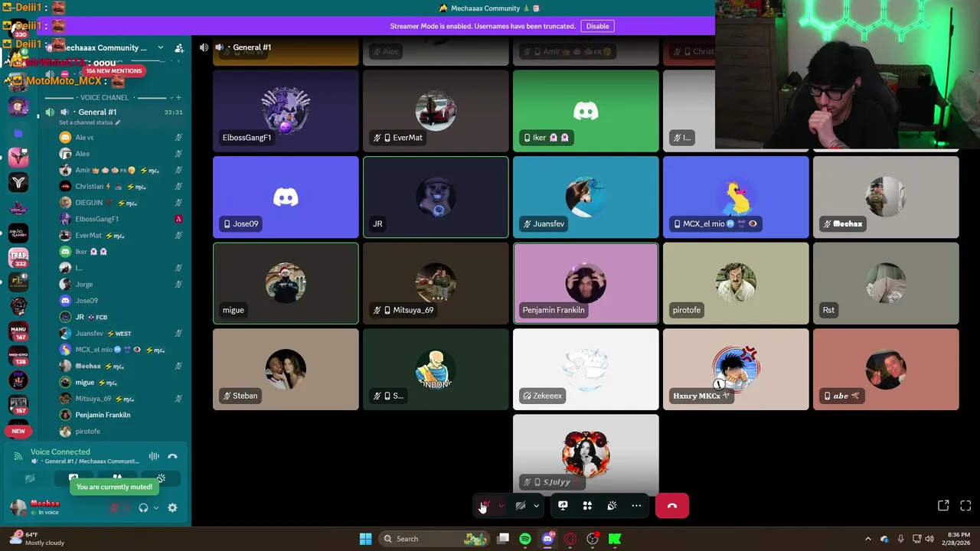This screenshot has width=980, height=551.
Task: Create channel plus in Voice Chanel
Action: [178, 98]
